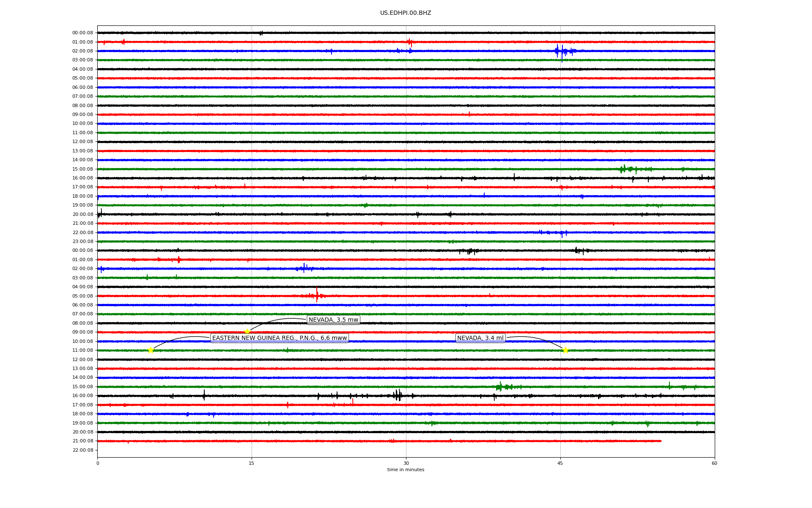Click the green event on the first 15:00:08 trace

[x=625, y=169]
